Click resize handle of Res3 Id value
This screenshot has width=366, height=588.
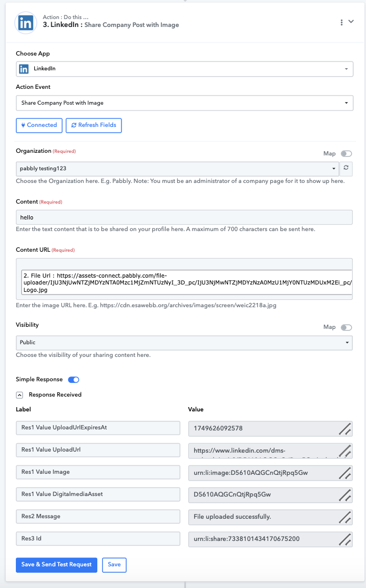(345, 539)
